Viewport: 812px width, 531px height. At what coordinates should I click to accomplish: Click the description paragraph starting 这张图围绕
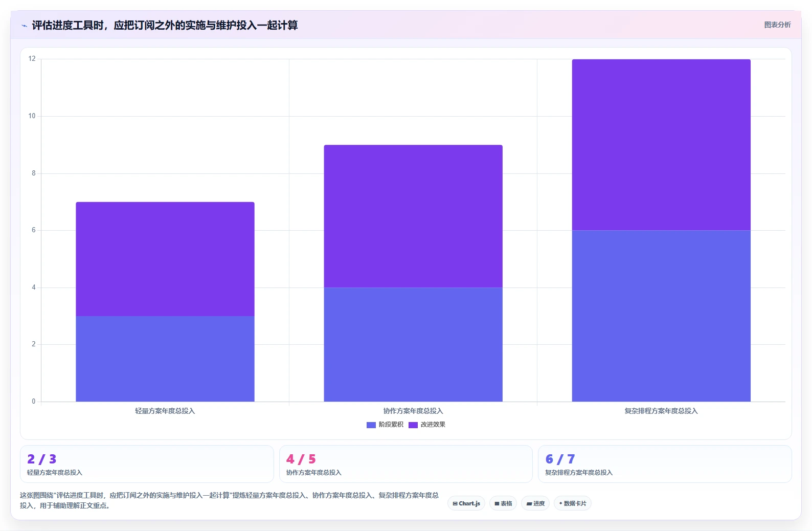[x=229, y=500]
